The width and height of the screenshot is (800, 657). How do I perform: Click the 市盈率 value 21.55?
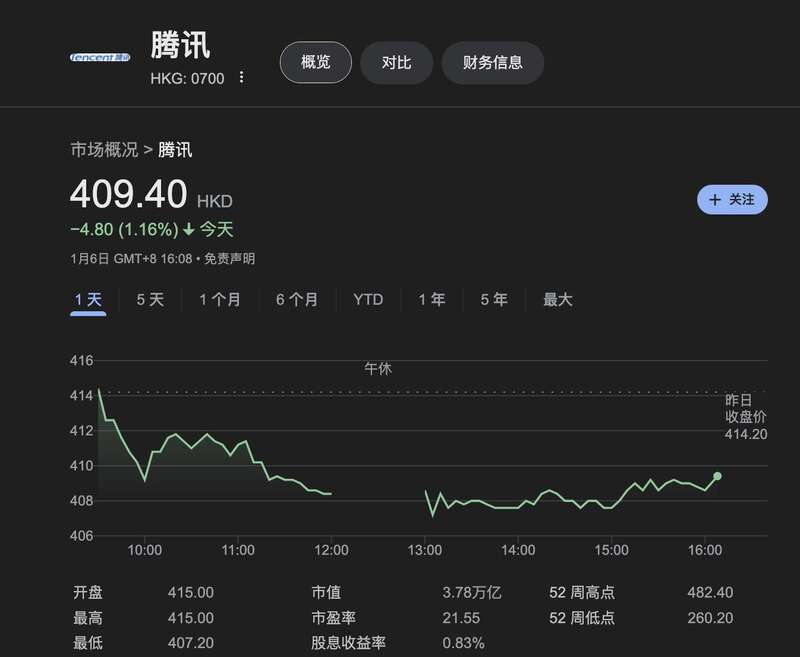pyautogui.click(x=461, y=618)
